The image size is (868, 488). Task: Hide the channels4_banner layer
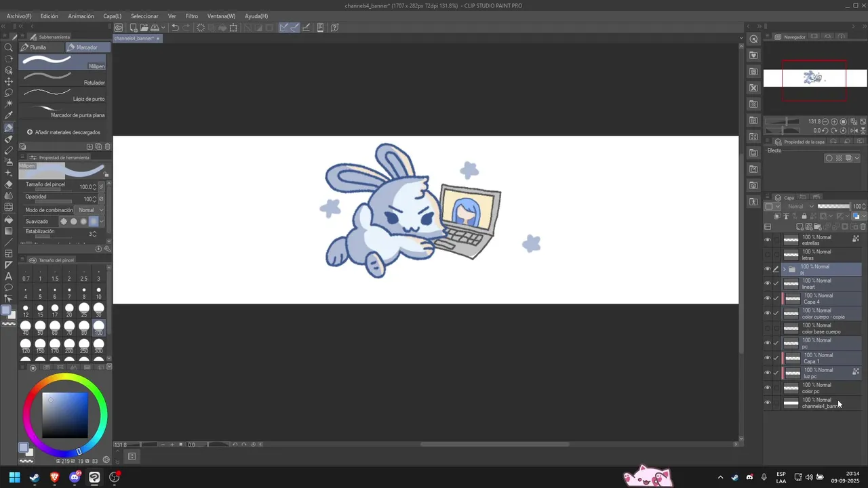[768, 403]
